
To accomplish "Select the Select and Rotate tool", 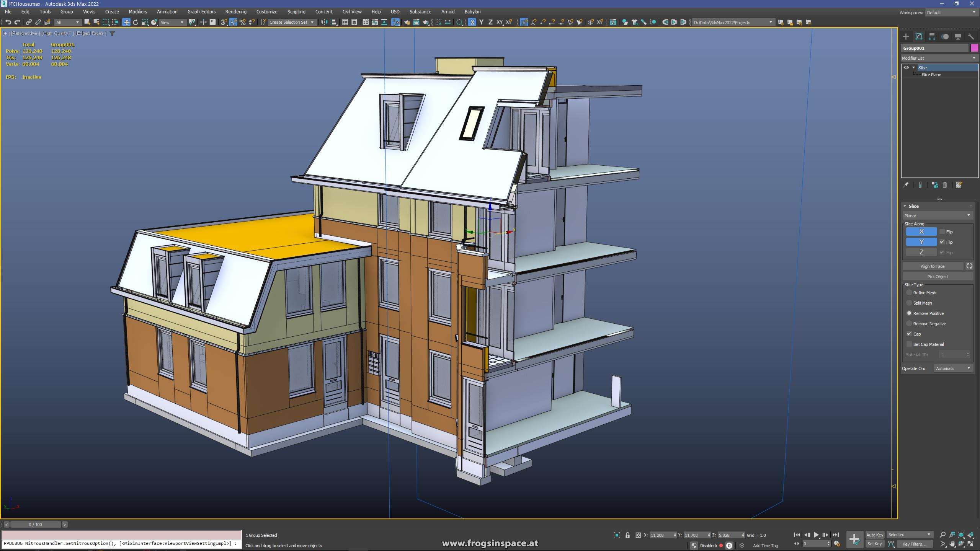I will 136,22.
